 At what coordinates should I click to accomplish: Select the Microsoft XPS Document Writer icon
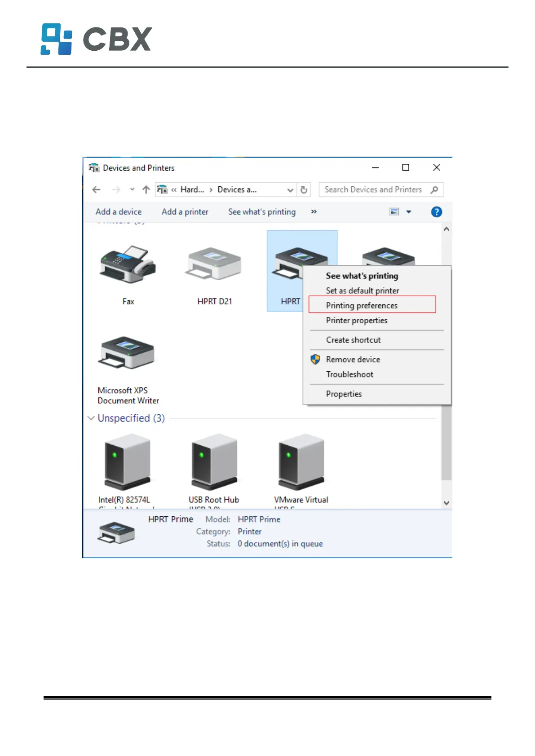click(127, 353)
